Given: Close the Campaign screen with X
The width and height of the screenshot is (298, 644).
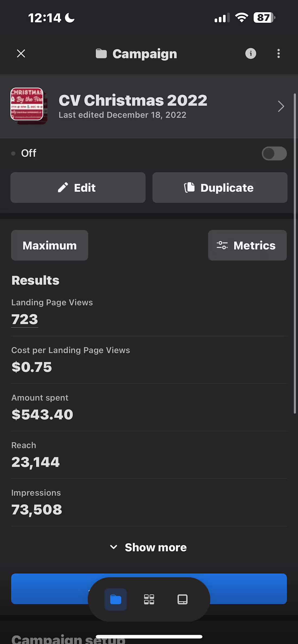Looking at the screenshot, I should click(x=21, y=54).
